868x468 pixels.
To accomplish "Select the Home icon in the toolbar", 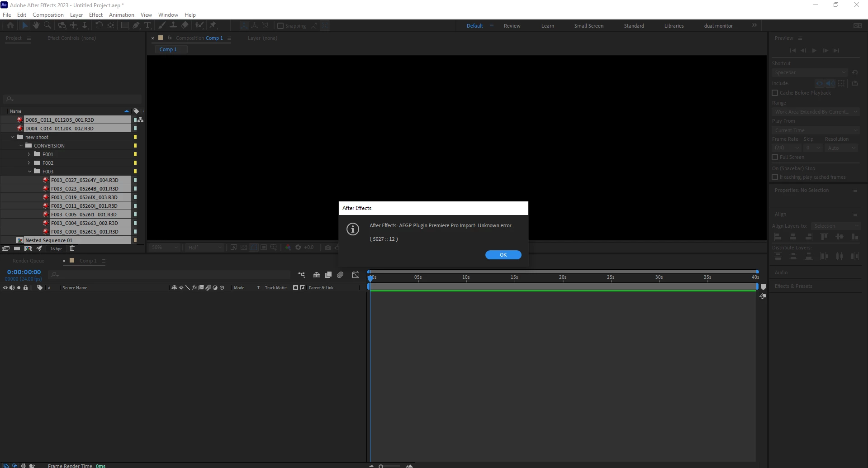I will point(10,26).
